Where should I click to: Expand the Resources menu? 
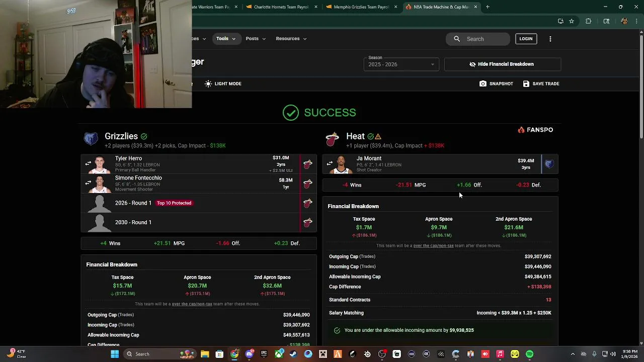click(x=291, y=39)
